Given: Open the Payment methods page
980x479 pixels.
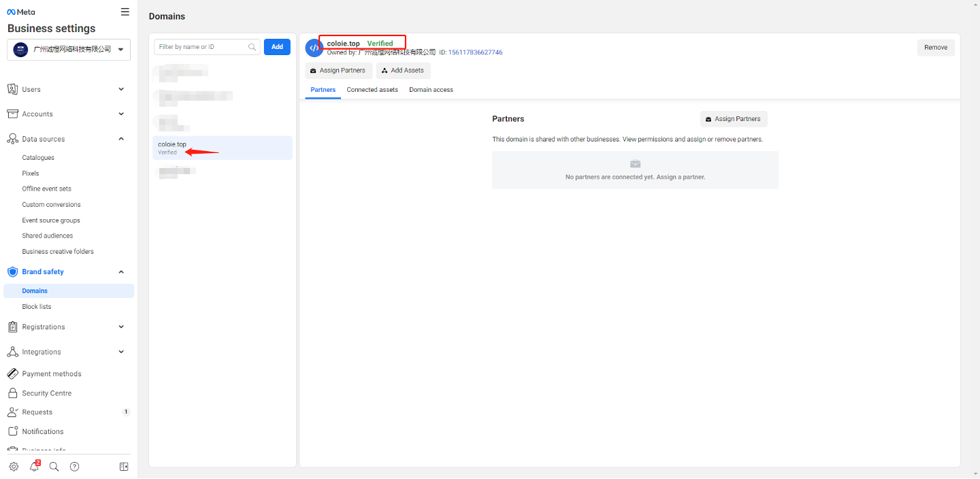Looking at the screenshot, I should [52, 374].
